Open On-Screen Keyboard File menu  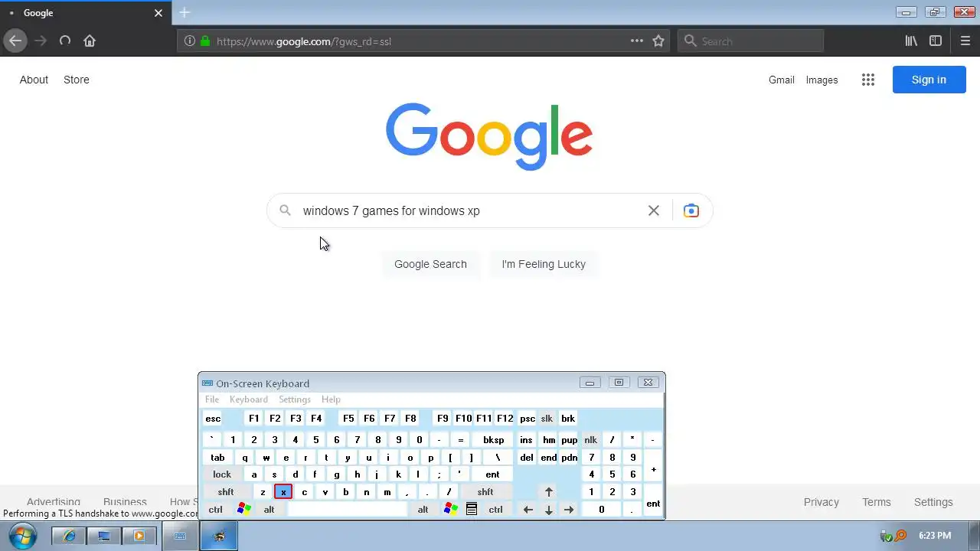click(x=212, y=399)
